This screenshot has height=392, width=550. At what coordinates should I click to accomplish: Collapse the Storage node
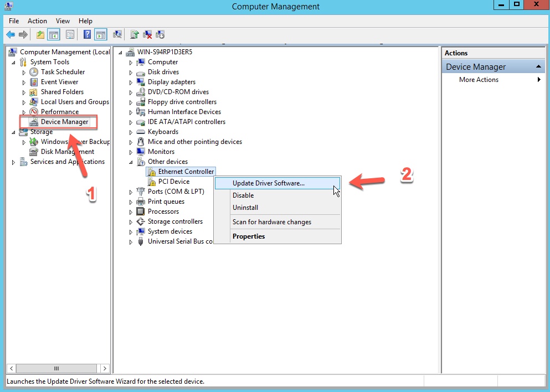point(14,132)
